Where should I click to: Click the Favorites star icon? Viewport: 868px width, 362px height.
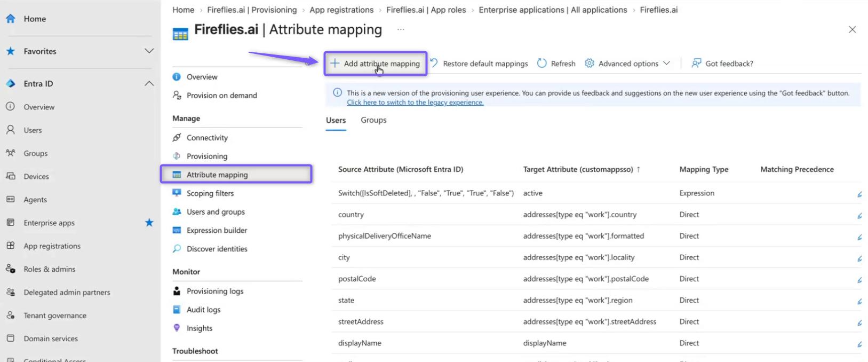click(10, 51)
